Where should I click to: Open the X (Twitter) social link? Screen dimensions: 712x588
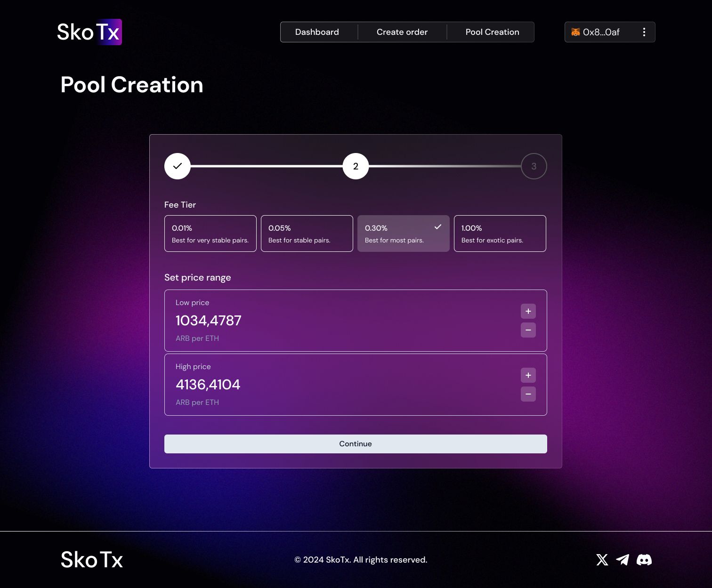602,560
